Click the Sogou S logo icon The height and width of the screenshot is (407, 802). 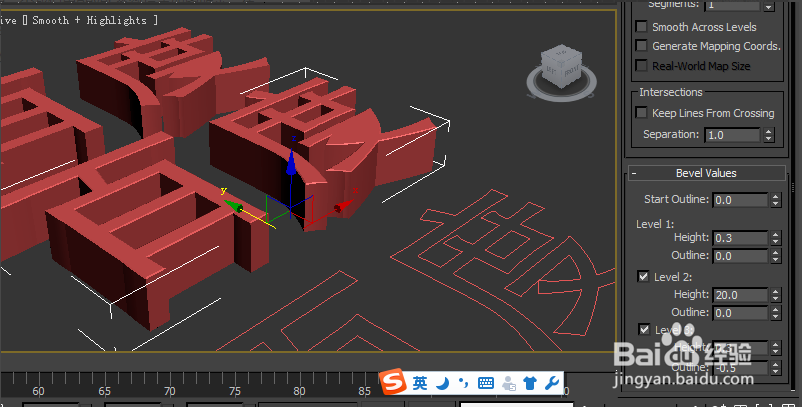coord(393,381)
